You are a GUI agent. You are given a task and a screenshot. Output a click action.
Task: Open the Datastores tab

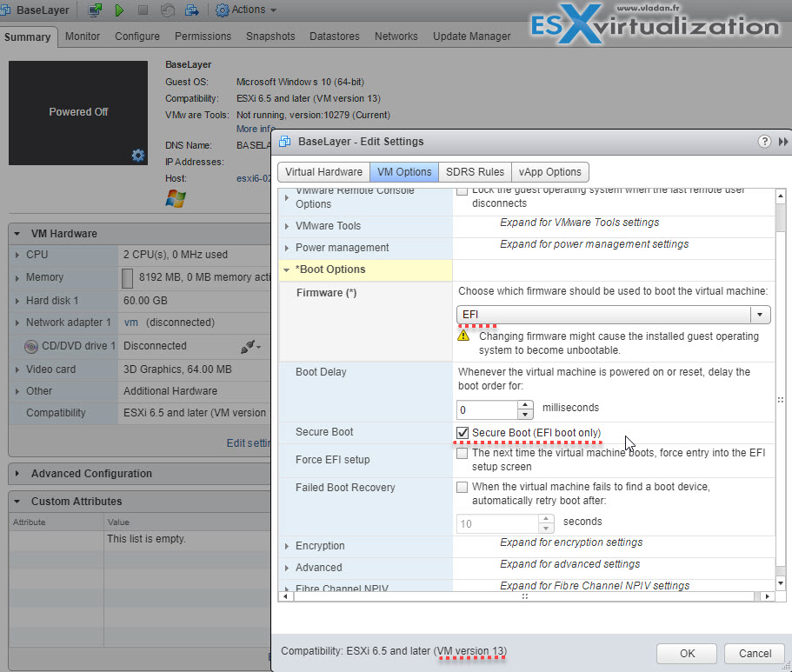[335, 37]
